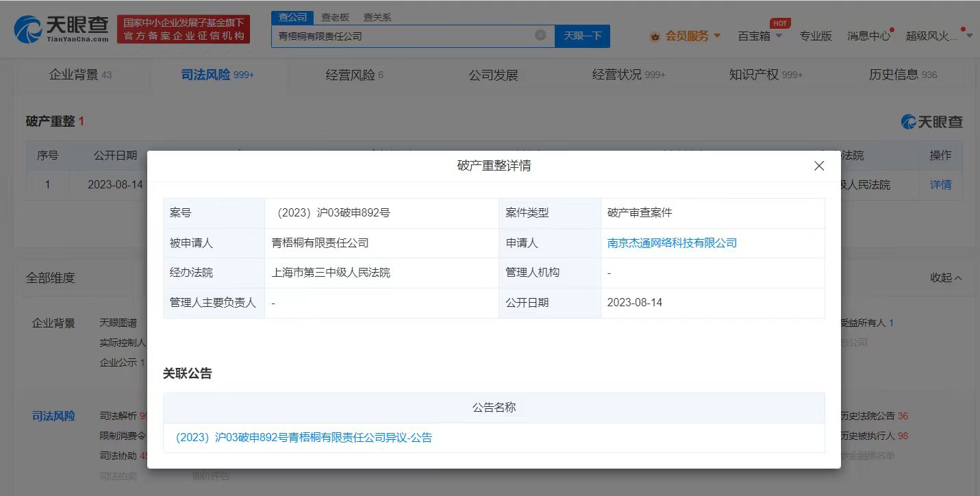Switch to the 查老板 search tab
The image size is (980, 496).
coord(335,17)
